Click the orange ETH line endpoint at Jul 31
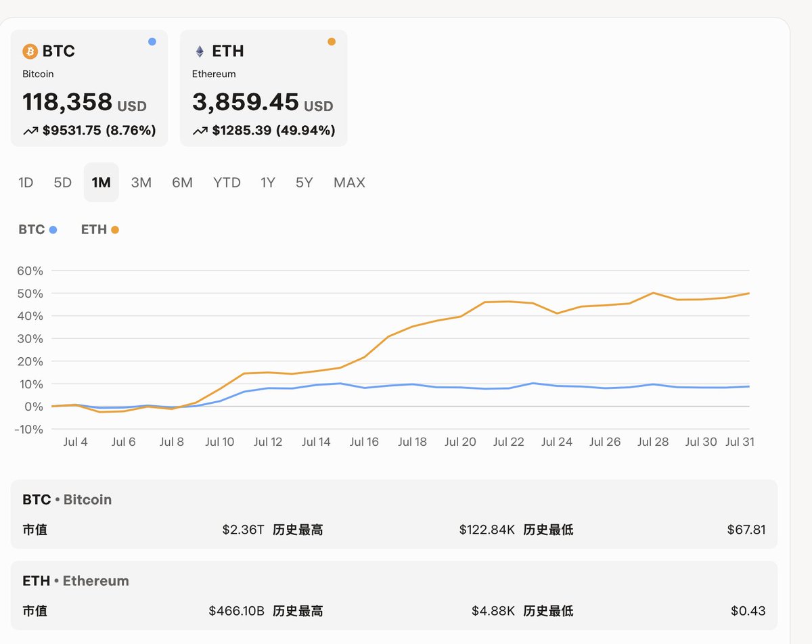The height and width of the screenshot is (644, 812). point(748,294)
